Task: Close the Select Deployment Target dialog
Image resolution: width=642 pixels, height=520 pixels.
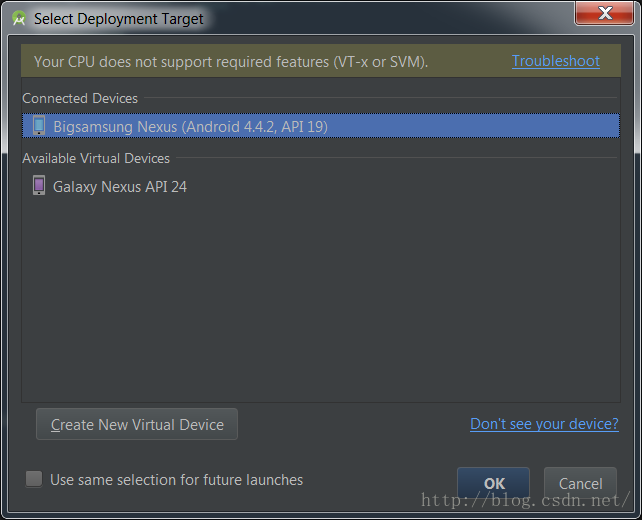Action: (605, 13)
